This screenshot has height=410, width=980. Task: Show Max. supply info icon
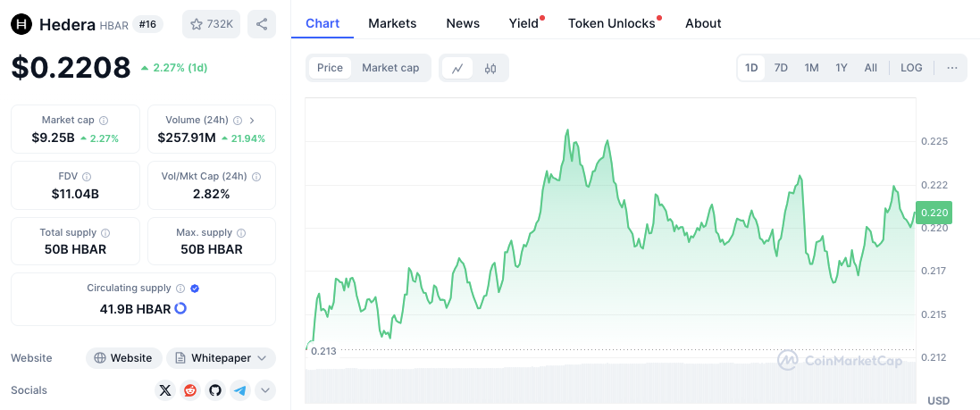point(241,232)
